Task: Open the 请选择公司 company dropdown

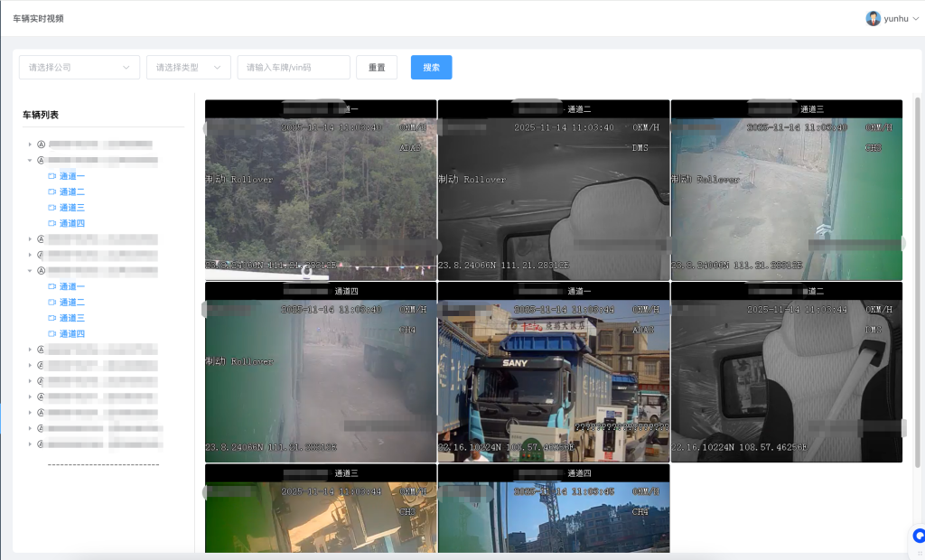Action: 79,68
